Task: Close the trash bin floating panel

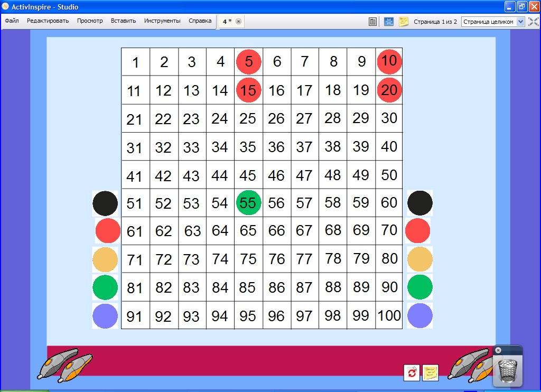Action: (x=498, y=350)
